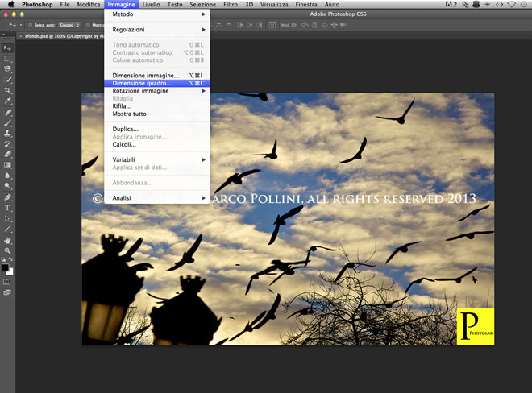
Task: Open the Move tool preset picker arrow
Action: (x=21, y=25)
